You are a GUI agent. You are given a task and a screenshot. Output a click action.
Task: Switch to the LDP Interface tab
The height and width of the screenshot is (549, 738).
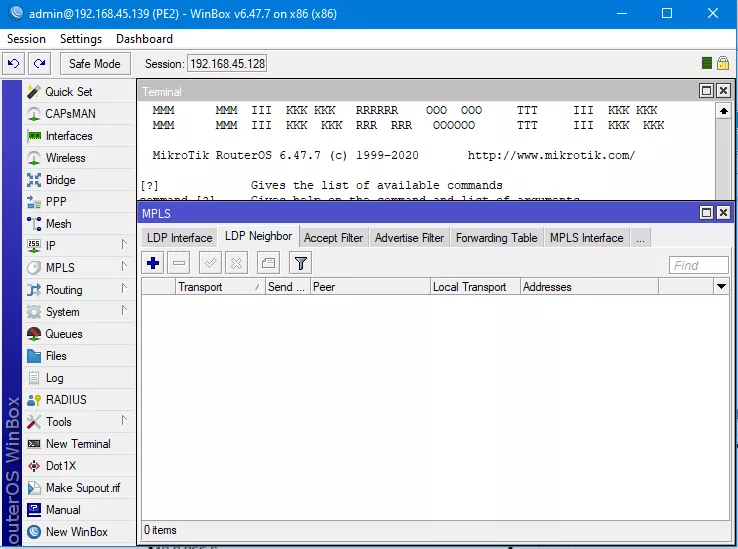[180, 238]
